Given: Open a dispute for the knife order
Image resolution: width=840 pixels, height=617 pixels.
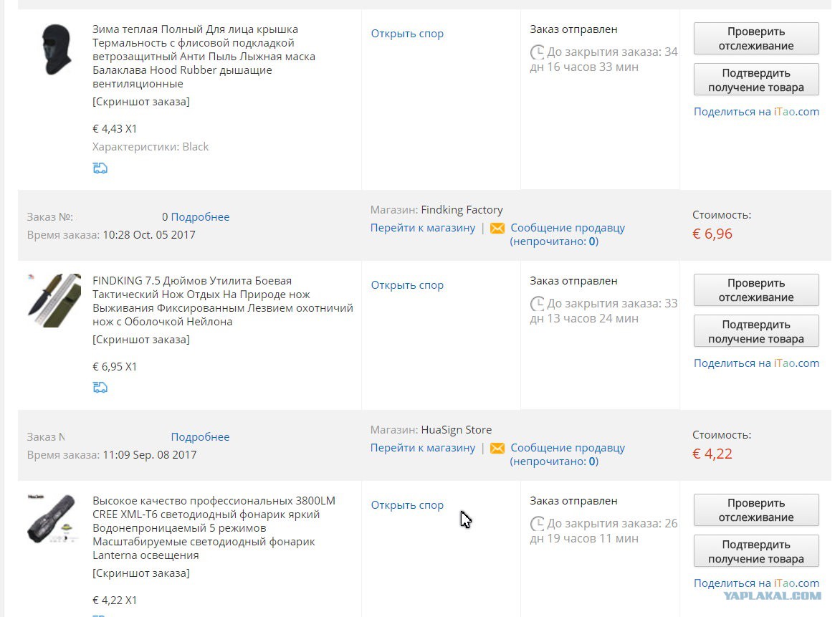Looking at the screenshot, I should point(407,285).
